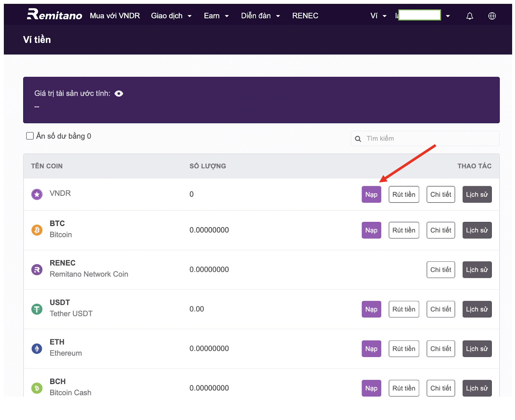The image size is (515, 420).
Task: Expand the Ví dropdown menu
Action: pyautogui.click(x=379, y=16)
